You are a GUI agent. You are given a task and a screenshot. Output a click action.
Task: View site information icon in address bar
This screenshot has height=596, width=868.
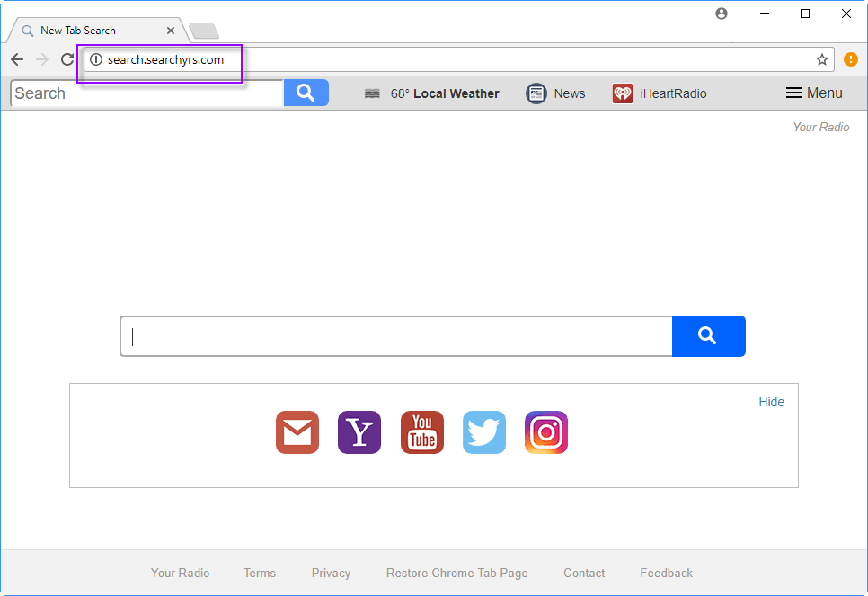point(96,59)
